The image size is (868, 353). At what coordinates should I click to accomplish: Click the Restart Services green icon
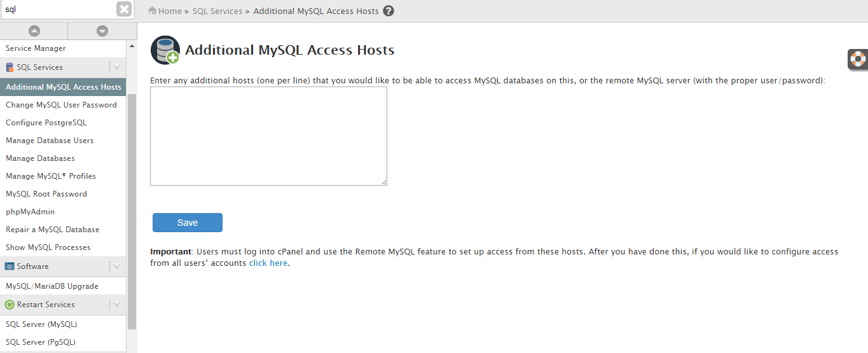10,305
